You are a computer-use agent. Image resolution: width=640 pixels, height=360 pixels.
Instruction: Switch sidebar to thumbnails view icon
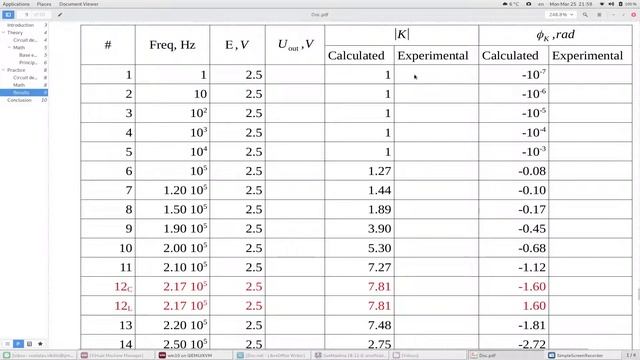coord(7,344)
